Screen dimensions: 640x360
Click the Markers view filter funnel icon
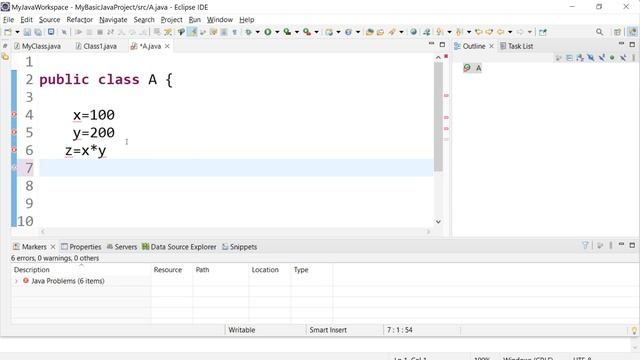pyautogui.click(x=585, y=245)
